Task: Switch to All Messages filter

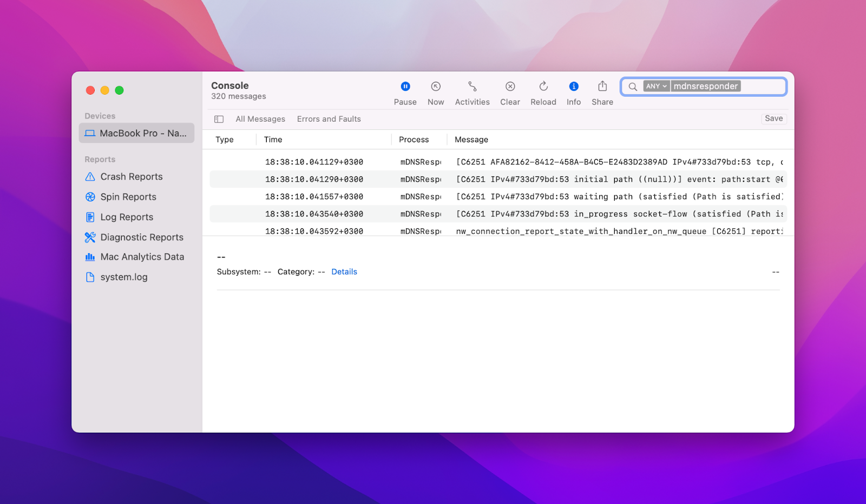Action: [x=260, y=119]
